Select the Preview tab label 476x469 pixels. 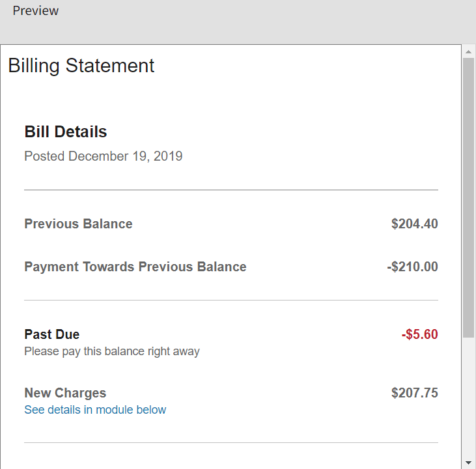click(35, 11)
